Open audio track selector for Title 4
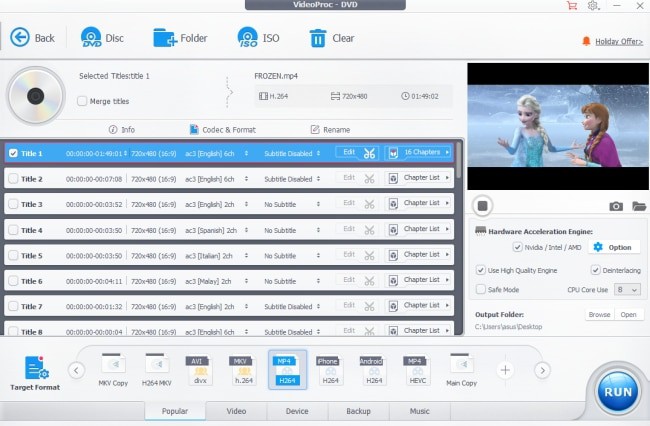Image resolution: width=650 pixels, height=426 pixels. 246,230
